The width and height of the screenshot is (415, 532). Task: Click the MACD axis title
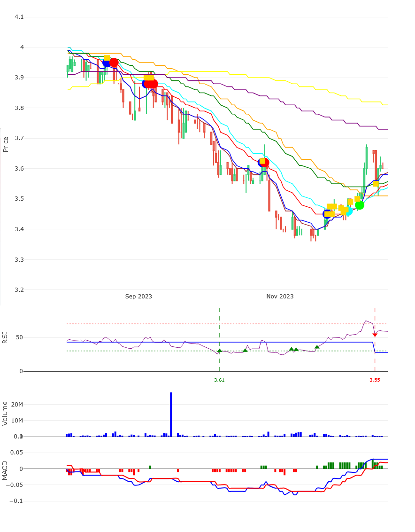(x=5, y=470)
